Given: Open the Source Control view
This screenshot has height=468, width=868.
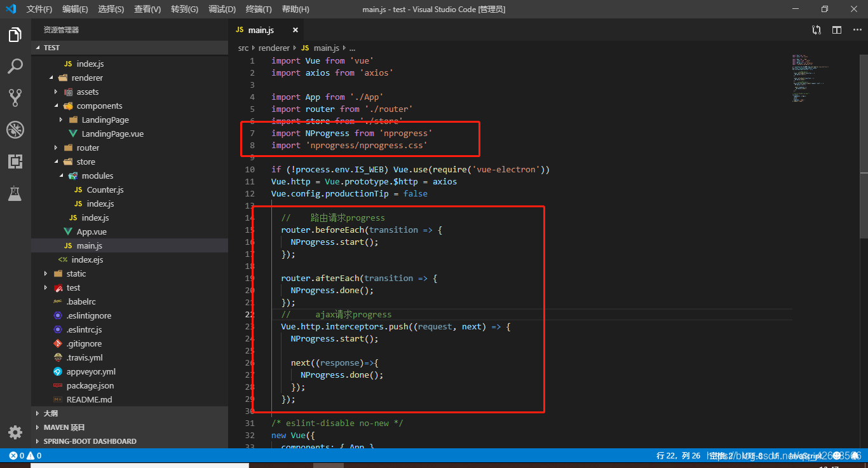Looking at the screenshot, I should click(15, 97).
